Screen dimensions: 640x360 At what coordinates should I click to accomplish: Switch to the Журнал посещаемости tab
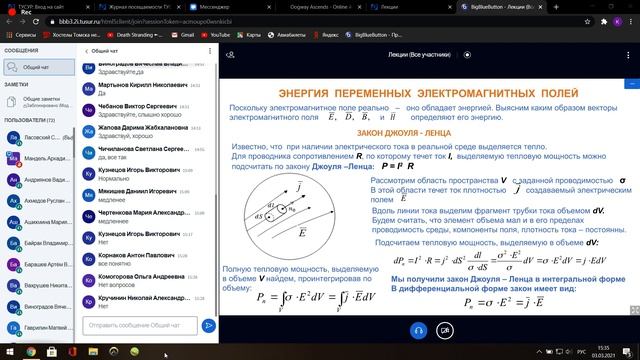tap(140, 7)
